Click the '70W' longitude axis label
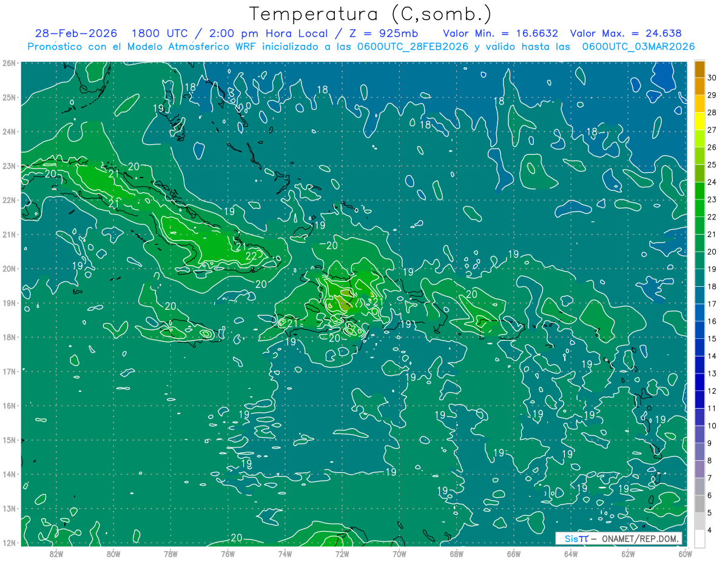This screenshot has height=562, width=728. point(399,554)
